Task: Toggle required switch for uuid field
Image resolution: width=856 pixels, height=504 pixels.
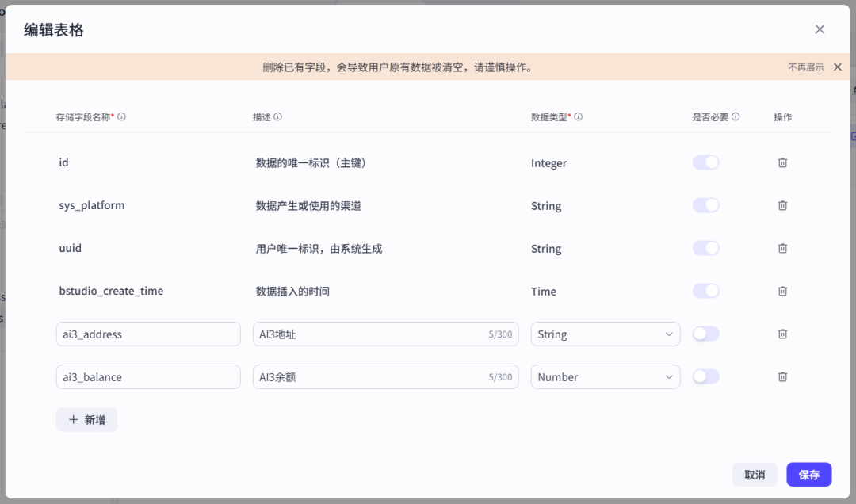Action: (x=706, y=248)
